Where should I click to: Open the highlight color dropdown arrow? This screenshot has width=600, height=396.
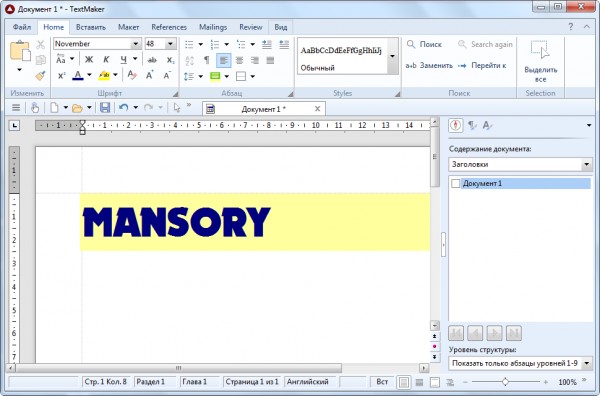[115, 75]
